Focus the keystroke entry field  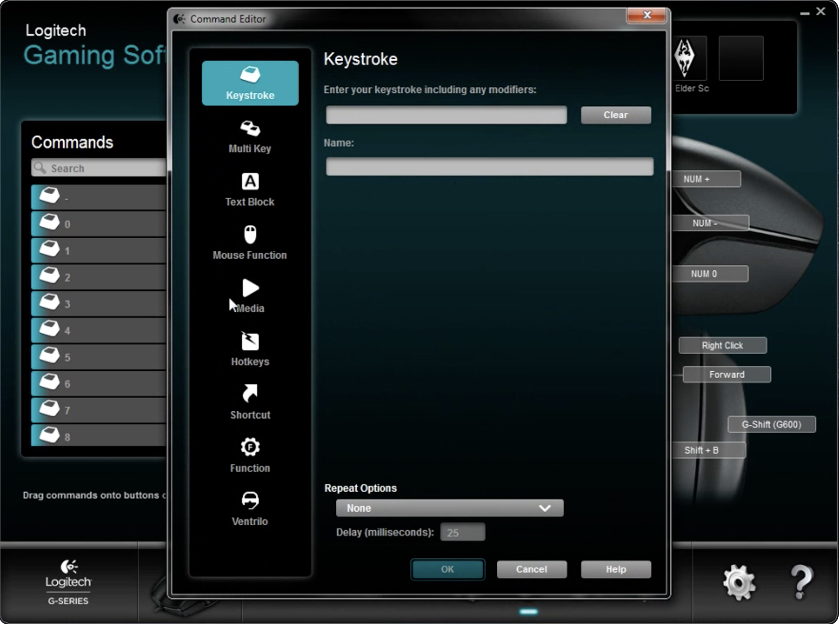point(446,115)
